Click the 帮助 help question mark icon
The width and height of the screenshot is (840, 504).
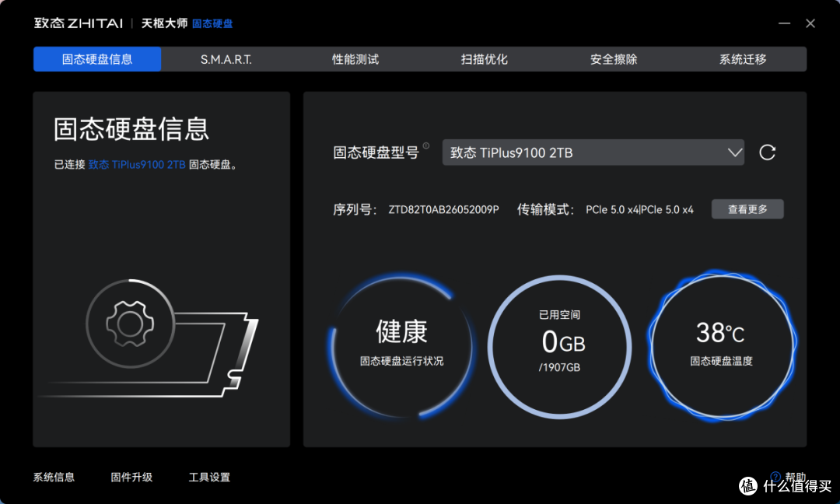coord(775,476)
